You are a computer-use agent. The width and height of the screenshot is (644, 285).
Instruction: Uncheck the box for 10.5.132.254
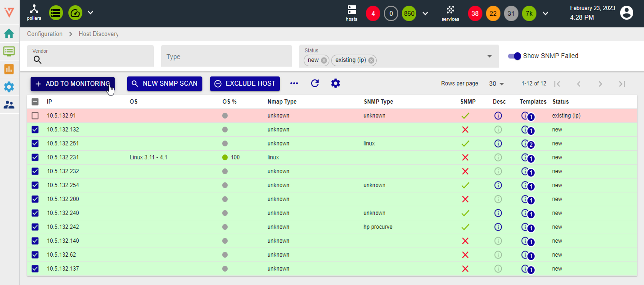click(35, 185)
